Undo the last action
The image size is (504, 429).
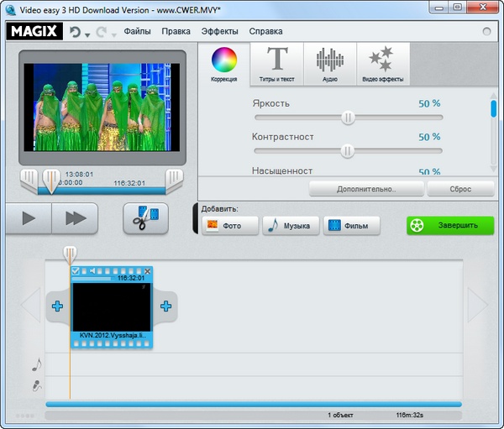tap(76, 32)
